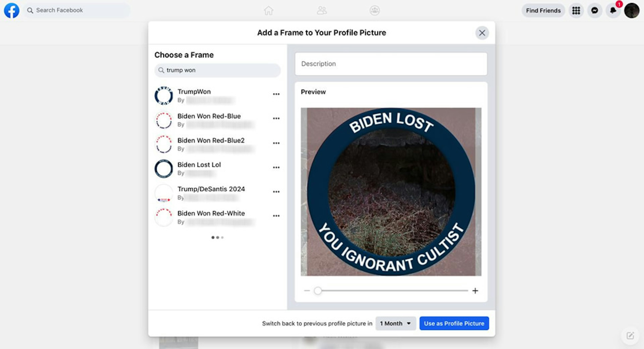Select the TrumpWon frame thumbnail
644x349 pixels.
[x=164, y=96]
